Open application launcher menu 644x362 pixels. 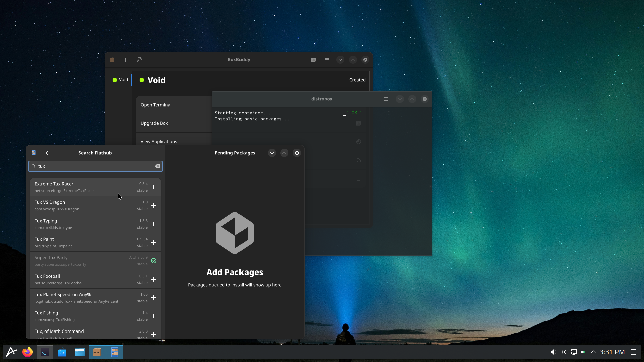pyautogui.click(x=11, y=352)
